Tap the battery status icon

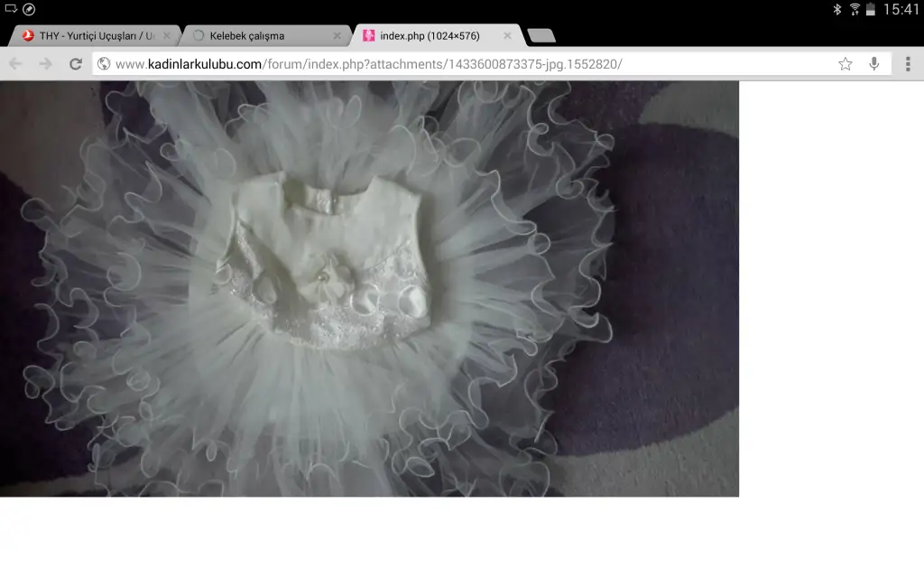(871, 9)
